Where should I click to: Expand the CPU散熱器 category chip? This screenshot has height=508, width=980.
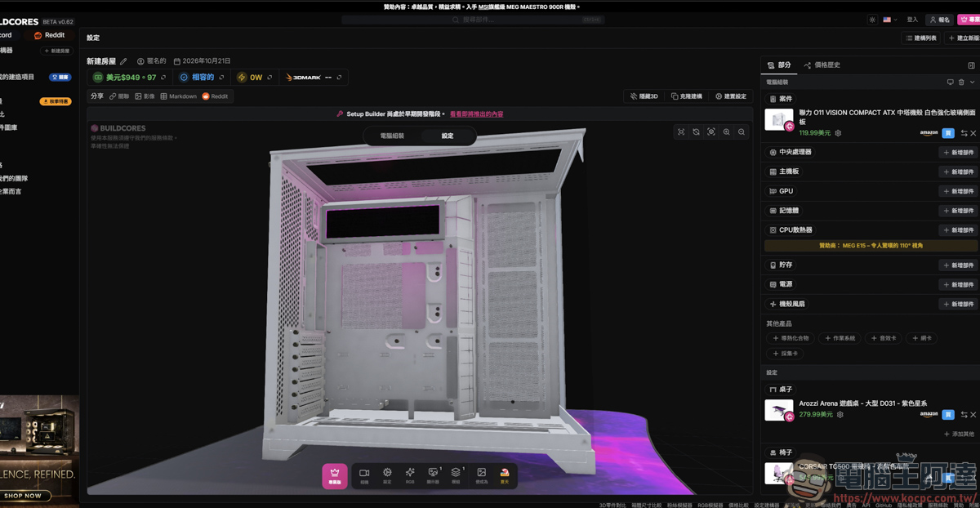pyautogui.click(x=791, y=230)
